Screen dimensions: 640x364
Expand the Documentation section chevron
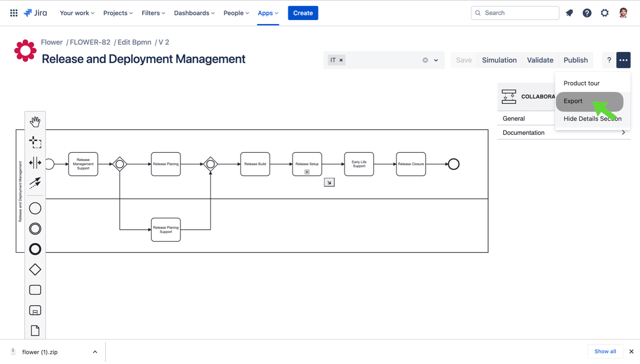click(x=624, y=132)
